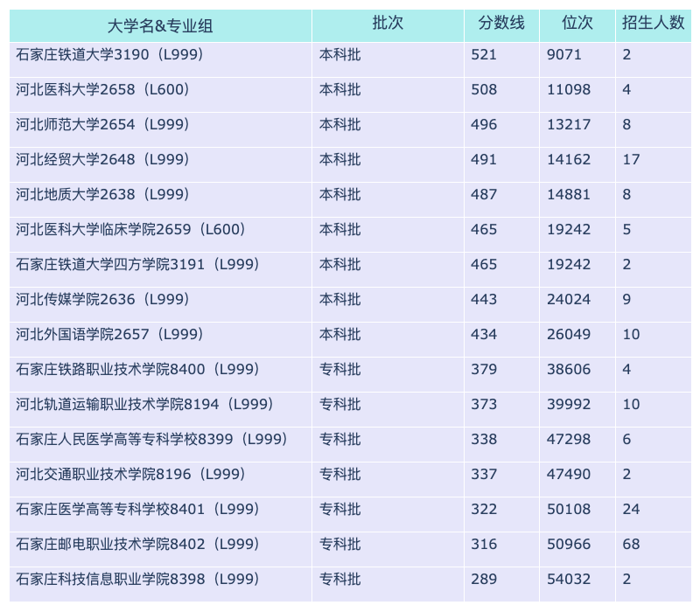
Task: Click rank value 11098
Action: click(x=569, y=90)
